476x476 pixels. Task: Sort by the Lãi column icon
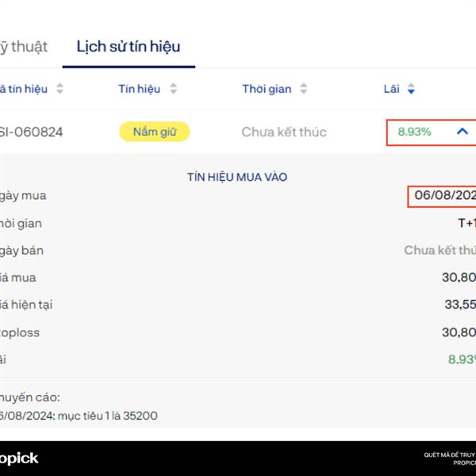pos(411,89)
